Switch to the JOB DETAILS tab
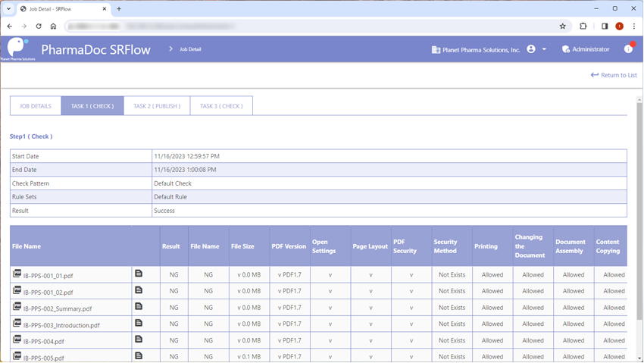The width and height of the screenshot is (644, 363). (36, 106)
